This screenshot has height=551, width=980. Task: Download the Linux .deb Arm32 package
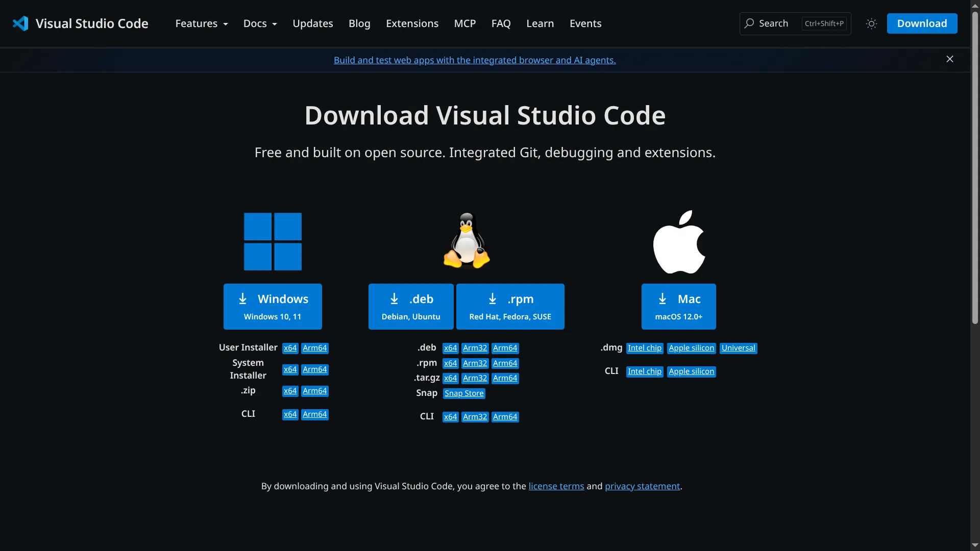click(x=475, y=348)
